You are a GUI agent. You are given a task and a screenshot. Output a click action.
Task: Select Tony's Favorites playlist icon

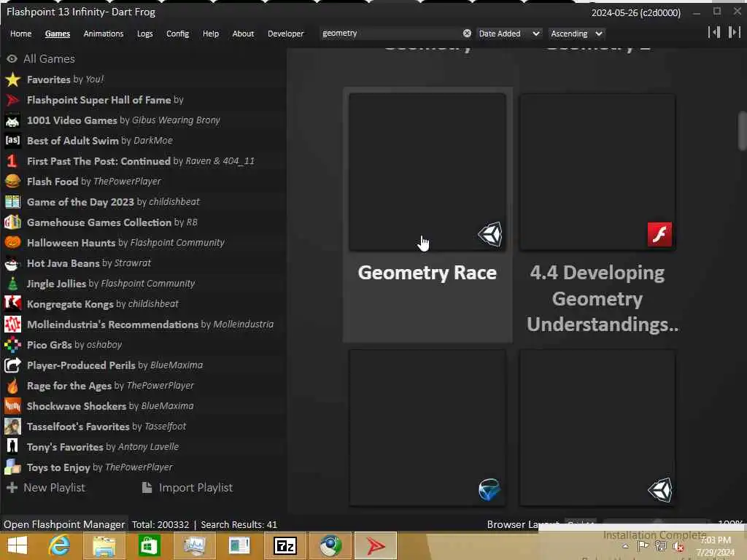(x=12, y=447)
